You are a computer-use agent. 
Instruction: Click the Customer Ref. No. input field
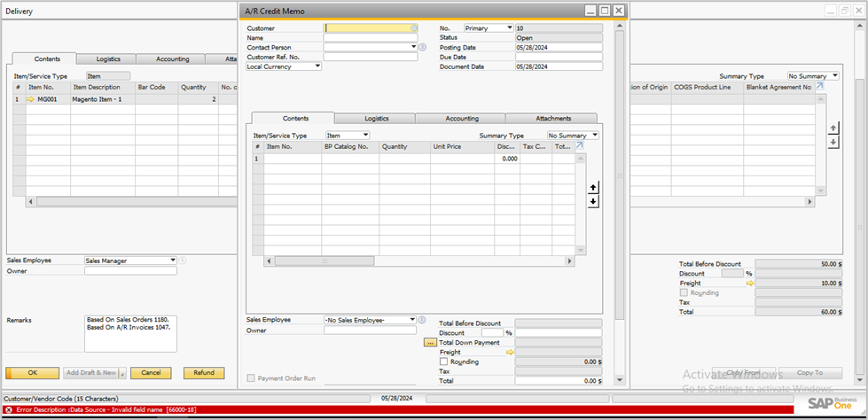click(370, 57)
